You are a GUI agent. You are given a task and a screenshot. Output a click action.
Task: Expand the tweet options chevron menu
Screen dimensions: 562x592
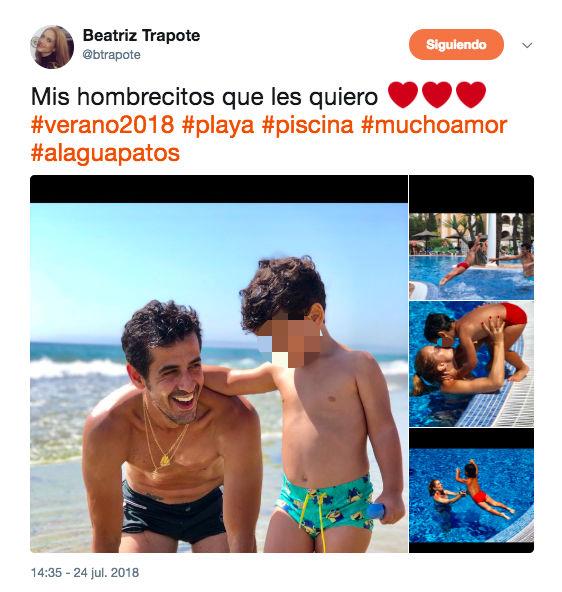tap(527, 45)
